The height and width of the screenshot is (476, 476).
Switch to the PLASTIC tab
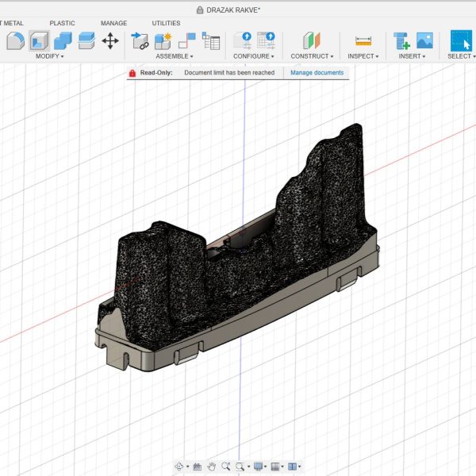coord(62,23)
